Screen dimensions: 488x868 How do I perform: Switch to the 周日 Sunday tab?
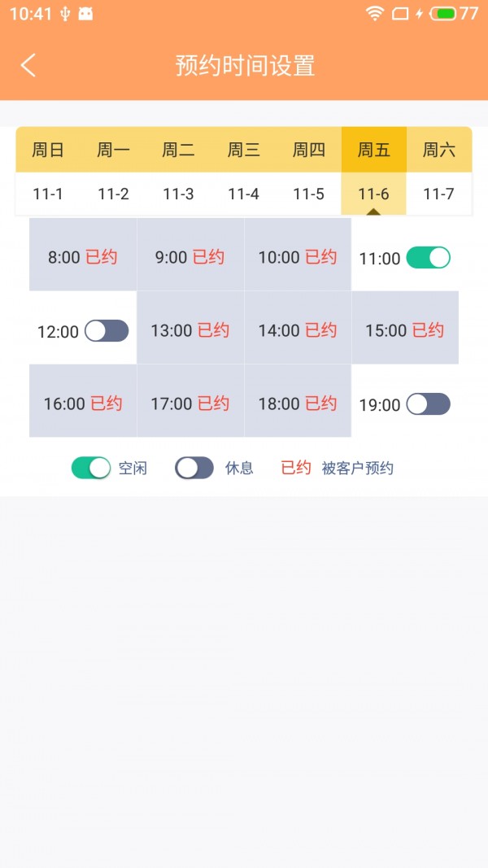point(46,149)
